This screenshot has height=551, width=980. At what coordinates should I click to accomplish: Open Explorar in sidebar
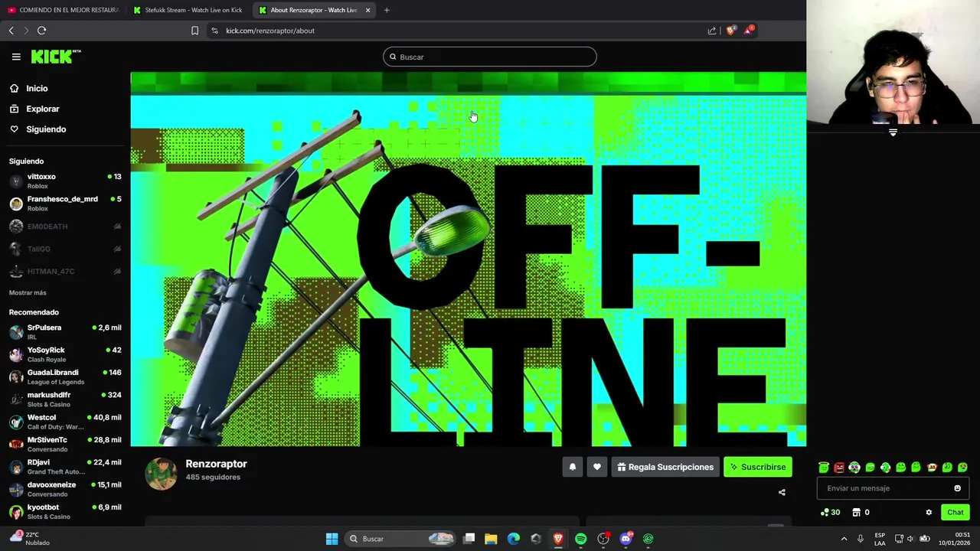click(x=42, y=109)
